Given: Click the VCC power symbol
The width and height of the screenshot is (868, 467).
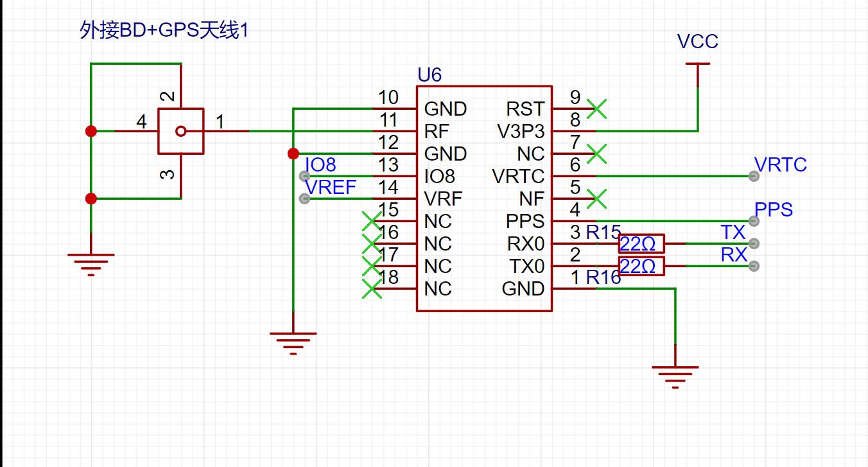Looking at the screenshot, I should click(x=698, y=64).
